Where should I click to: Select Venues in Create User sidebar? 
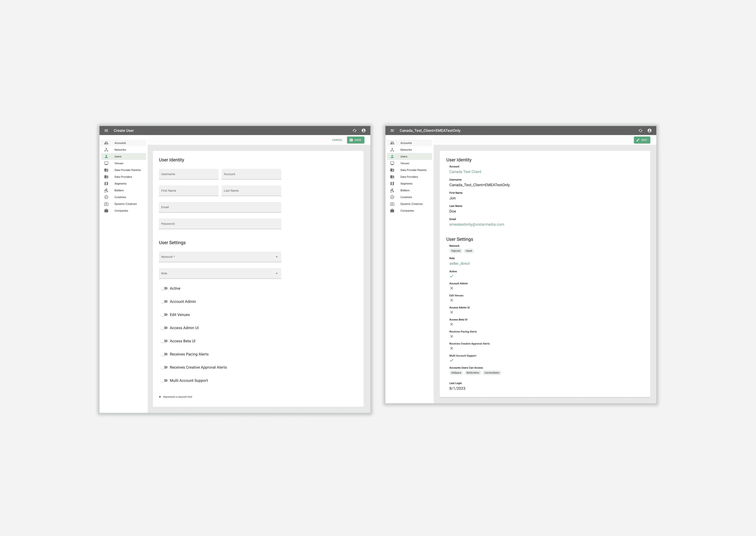point(119,163)
